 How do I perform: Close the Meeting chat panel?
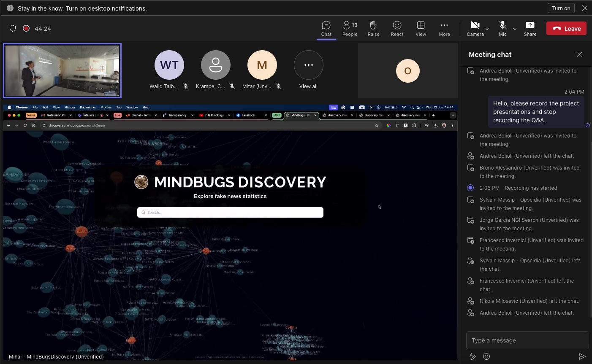coord(580,54)
